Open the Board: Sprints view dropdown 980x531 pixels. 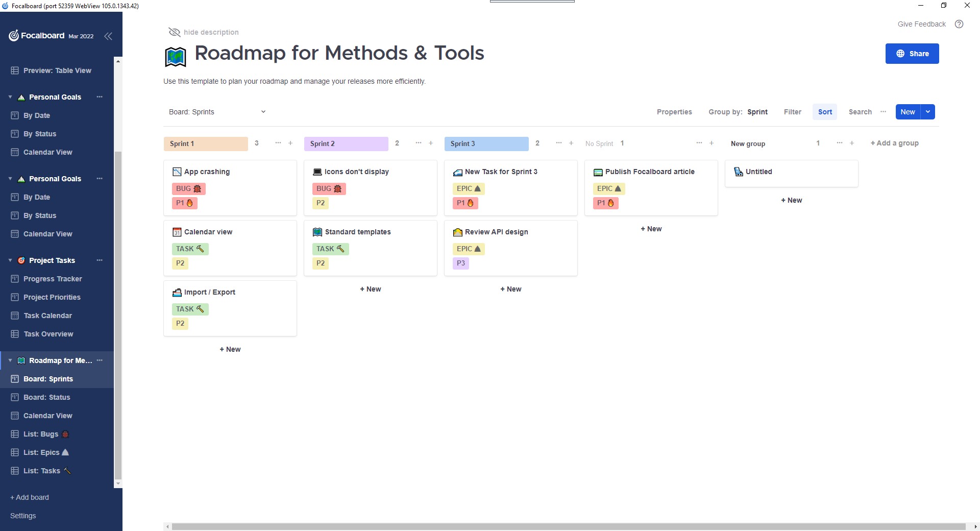tap(217, 112)
